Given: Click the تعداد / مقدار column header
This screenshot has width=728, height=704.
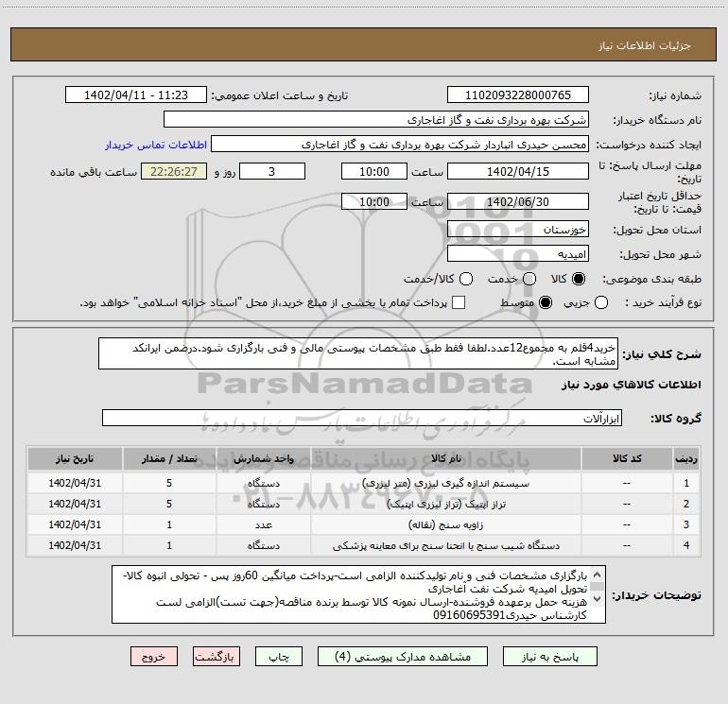Looking at the screenshot, I should tap(169, 459).
